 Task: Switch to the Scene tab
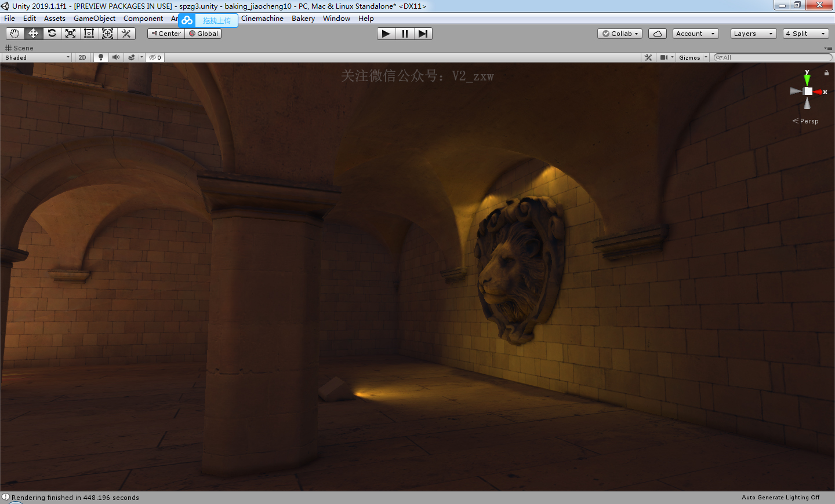pyautogui.click(x=19, y=48)
